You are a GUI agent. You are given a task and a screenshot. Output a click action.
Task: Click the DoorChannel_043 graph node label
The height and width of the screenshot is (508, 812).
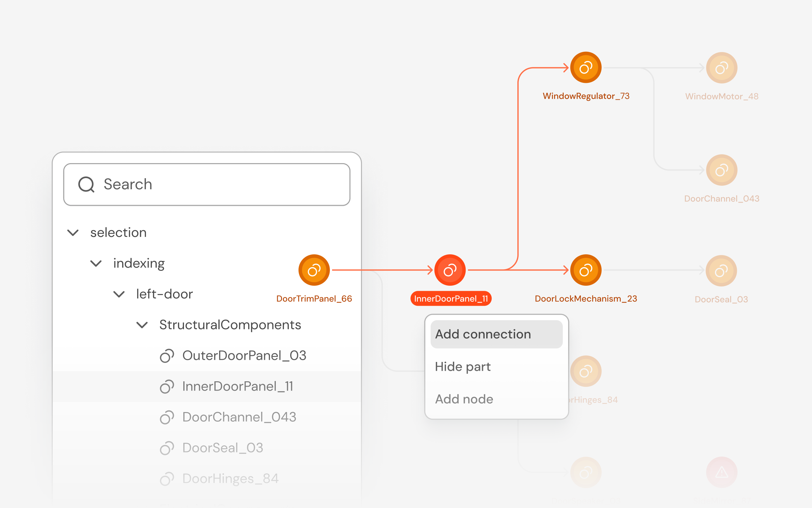(x=722, y=198)
